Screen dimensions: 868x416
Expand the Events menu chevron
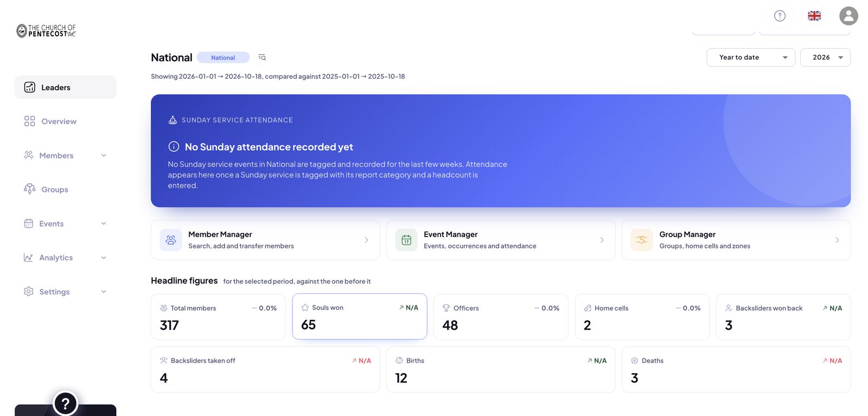click(x=104, y=223)
